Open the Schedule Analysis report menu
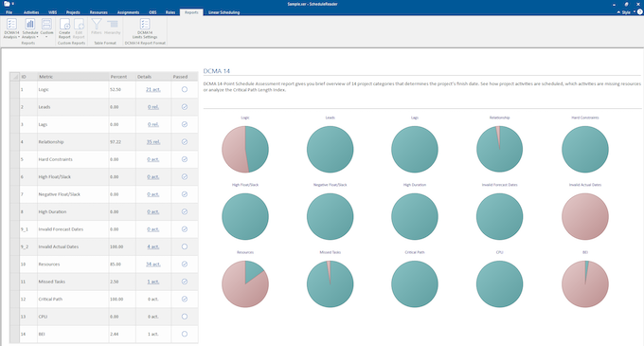This screenshot has width=644, height=346. click(30, 28)
